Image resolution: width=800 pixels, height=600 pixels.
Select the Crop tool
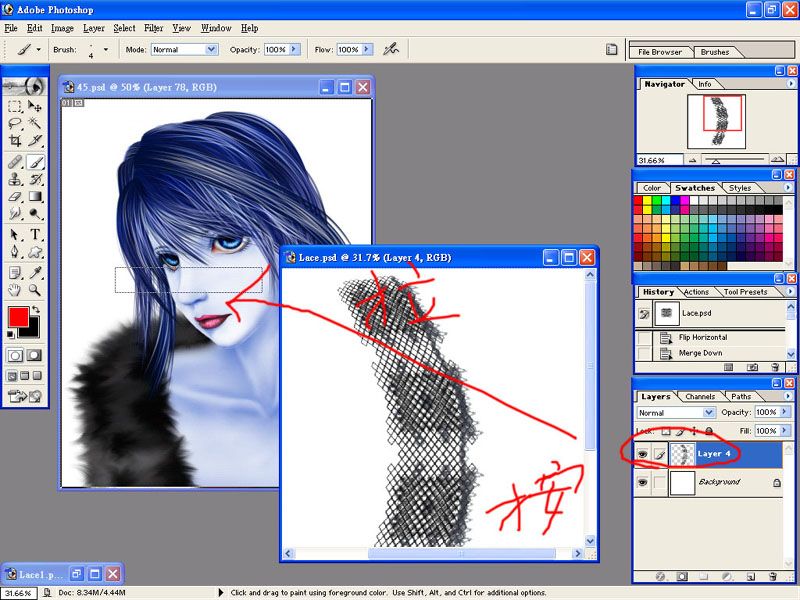(15, 140)
